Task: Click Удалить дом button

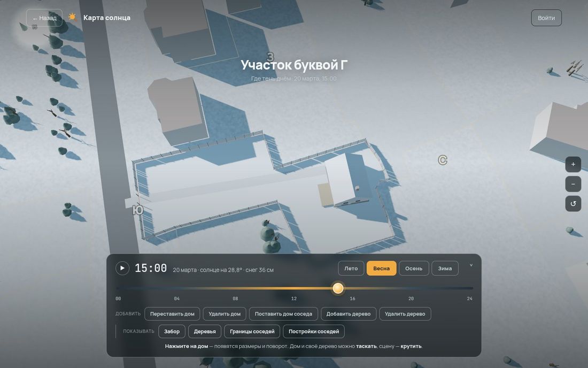Action: point(225,313)
